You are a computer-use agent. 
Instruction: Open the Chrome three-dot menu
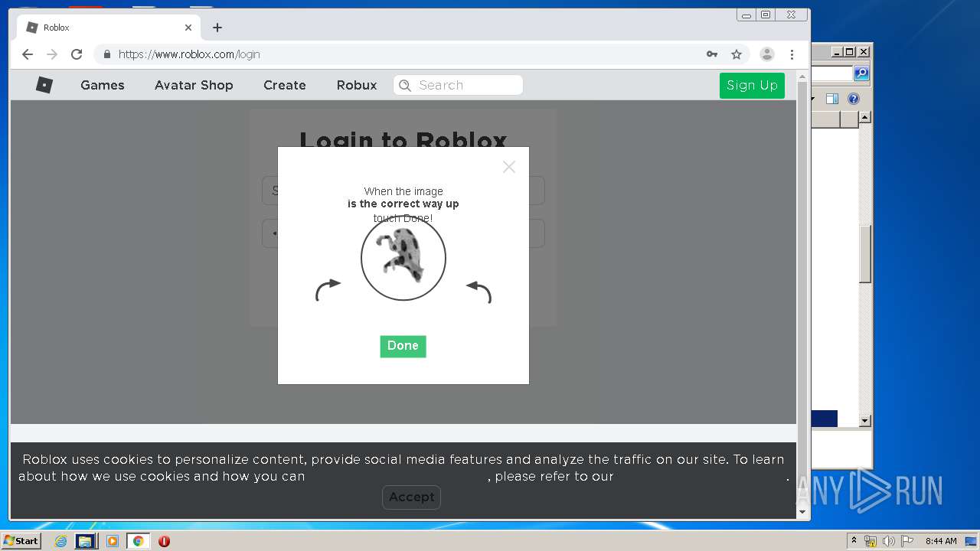coord(792,54)
